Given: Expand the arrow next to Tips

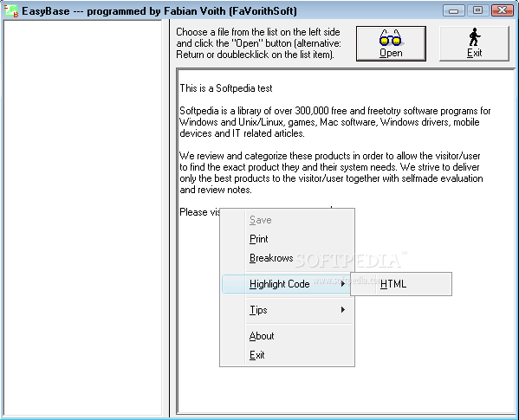Looking at the screenshot, I should (343, 309).
